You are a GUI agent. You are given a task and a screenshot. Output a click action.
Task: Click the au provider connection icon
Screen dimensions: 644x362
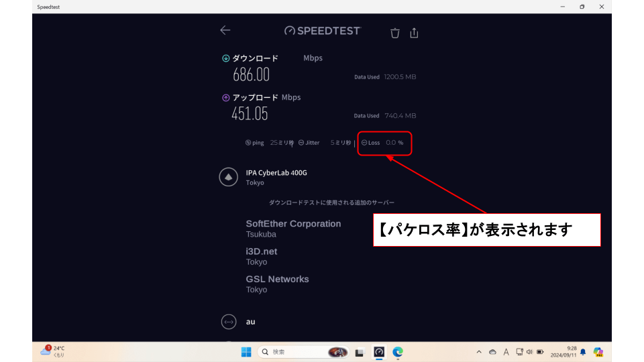tap(229, 322)
